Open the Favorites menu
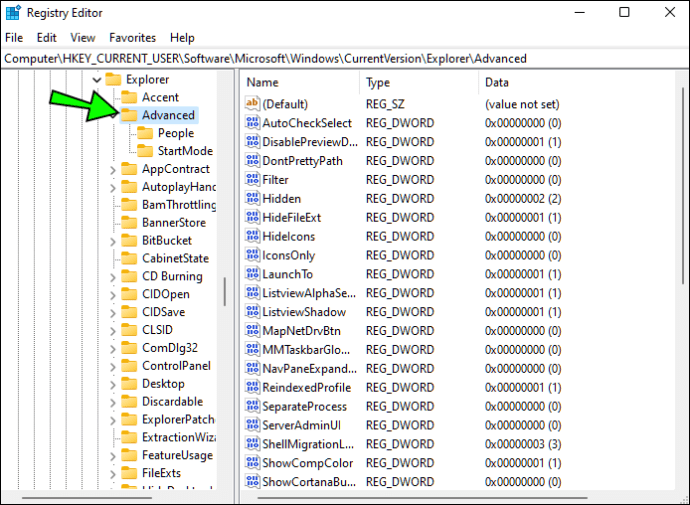This screenshot has width=690, height=505. (132, 38)
